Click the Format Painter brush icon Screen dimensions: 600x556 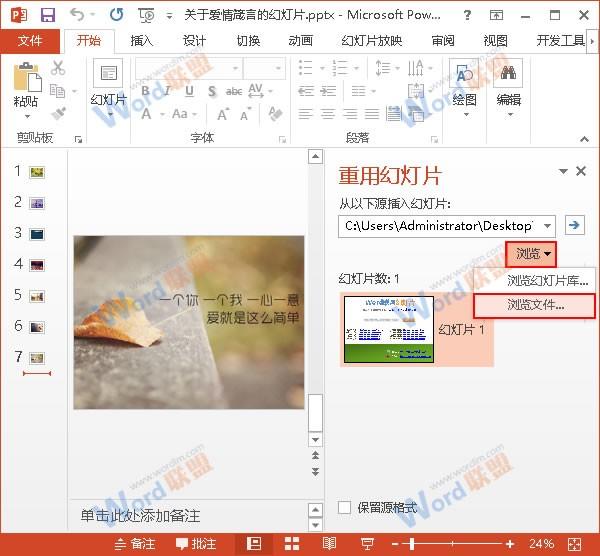click(58, 113)
